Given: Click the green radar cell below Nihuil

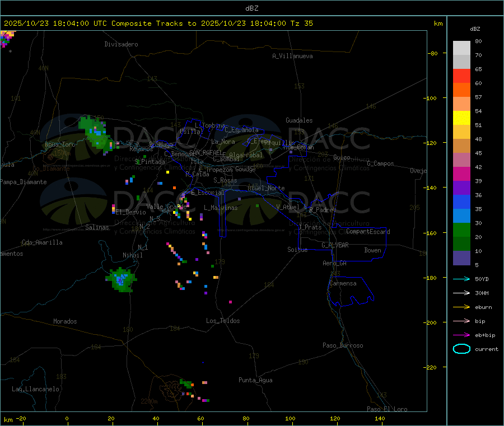Looking at the screenshot, I should [121, 279].
